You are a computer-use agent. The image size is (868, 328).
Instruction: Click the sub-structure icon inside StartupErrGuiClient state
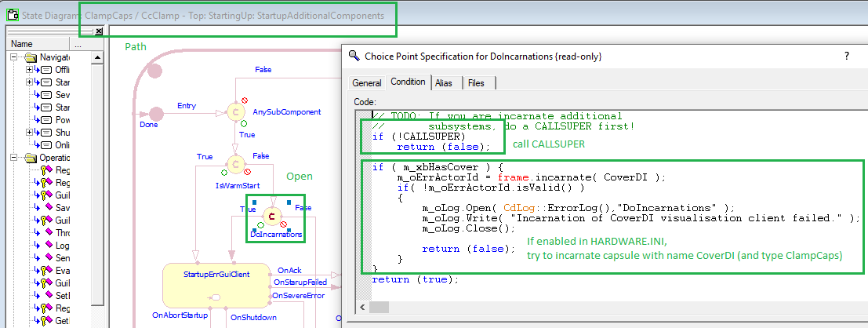[x=215, y=297]
